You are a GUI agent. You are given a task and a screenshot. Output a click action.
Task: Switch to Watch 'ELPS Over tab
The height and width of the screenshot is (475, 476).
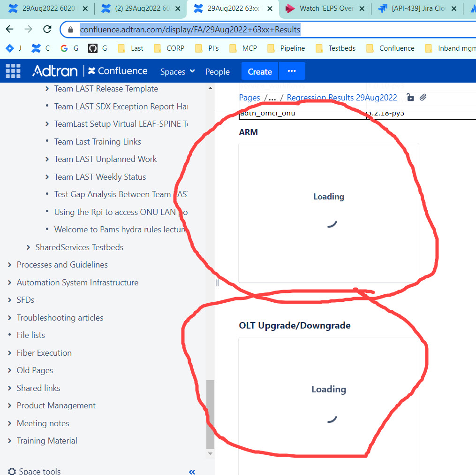325,8
